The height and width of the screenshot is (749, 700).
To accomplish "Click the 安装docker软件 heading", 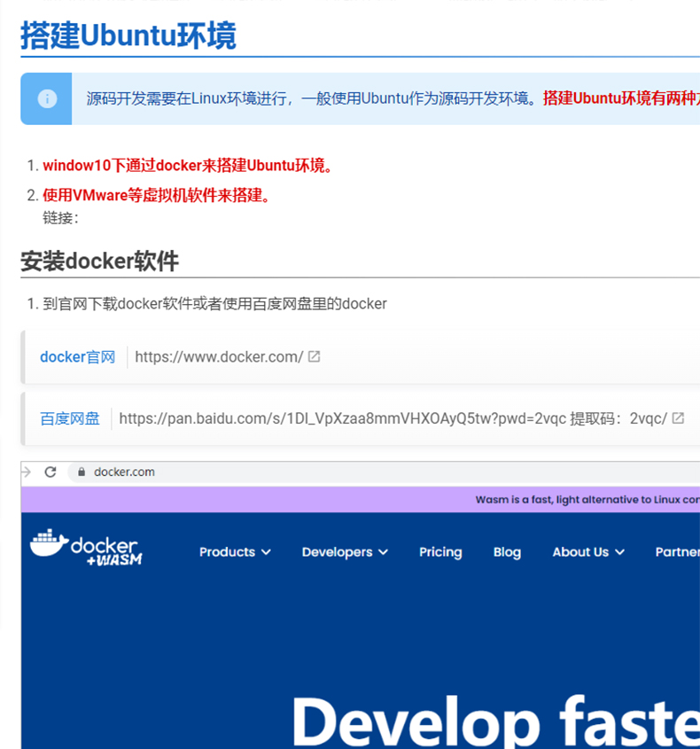I will point(99,261).
